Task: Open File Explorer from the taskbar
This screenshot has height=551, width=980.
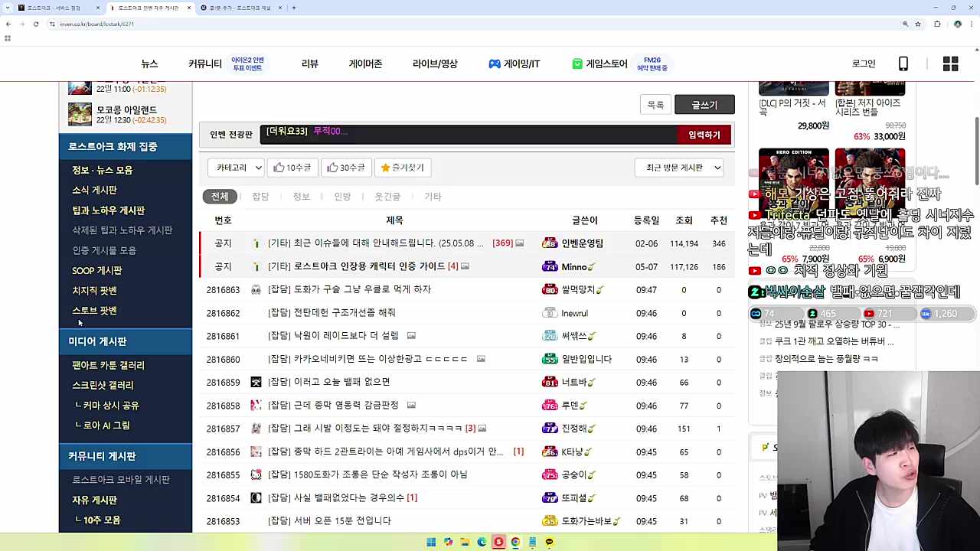Action: (465, 542)
